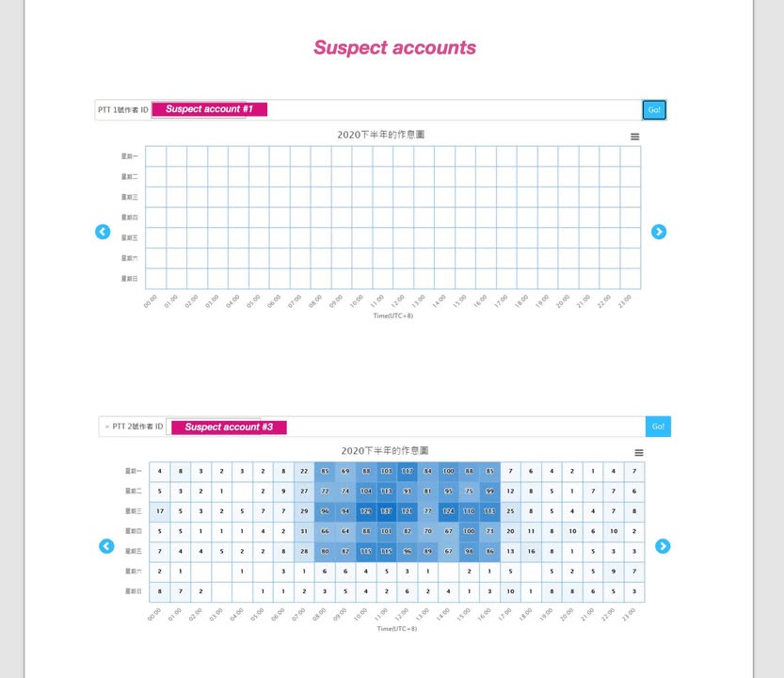The image size is (784, 678).
Task: Click the 星期一 07:00 cell showing 22
Action: [x=303, y=471]
